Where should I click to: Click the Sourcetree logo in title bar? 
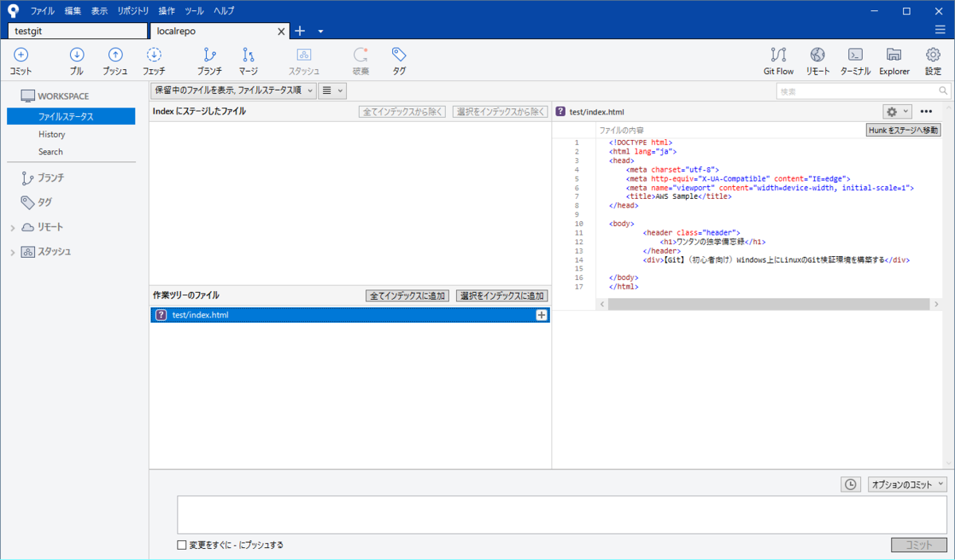tap(13, 11)
